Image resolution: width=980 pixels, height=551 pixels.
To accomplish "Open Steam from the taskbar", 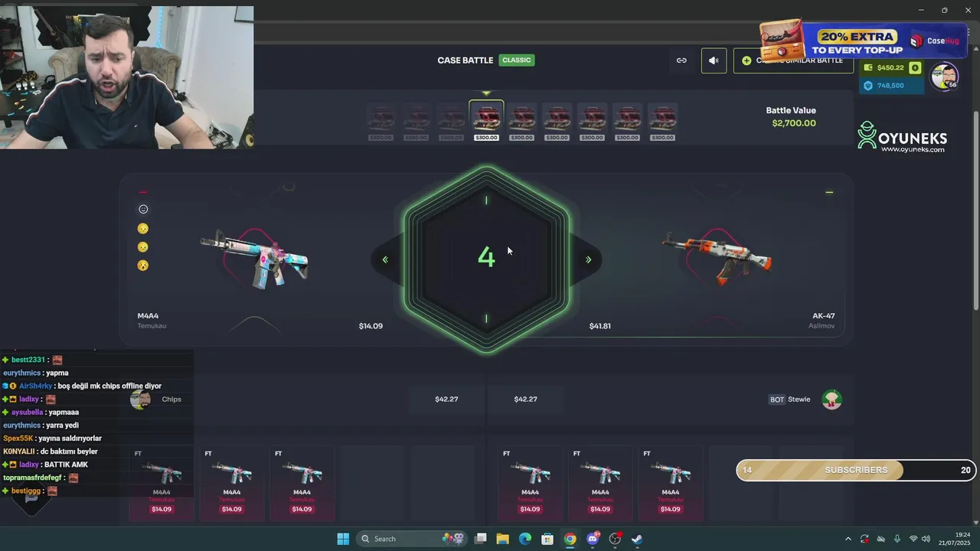I will tap(637, 539).
